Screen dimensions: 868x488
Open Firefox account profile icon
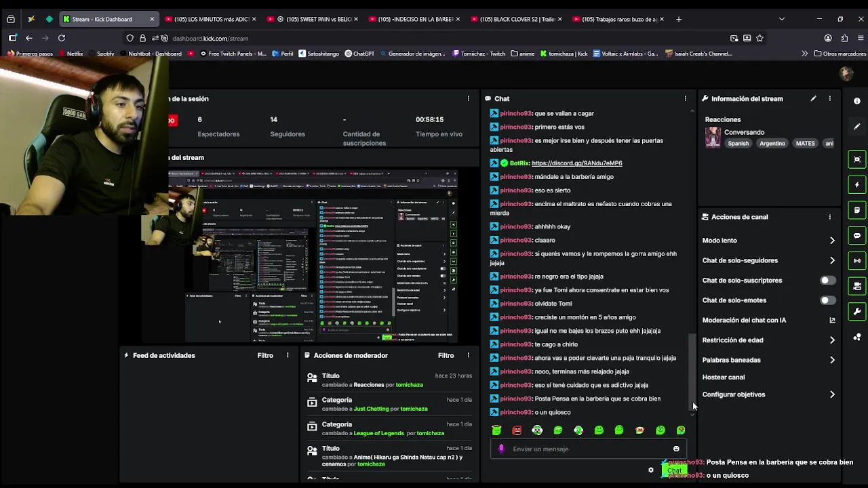point(828,38)
